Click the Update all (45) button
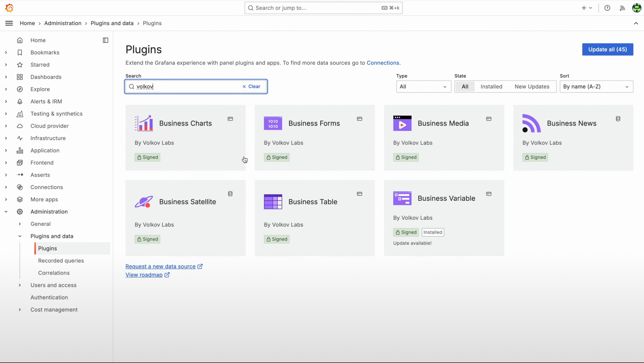 pos(607,49)
